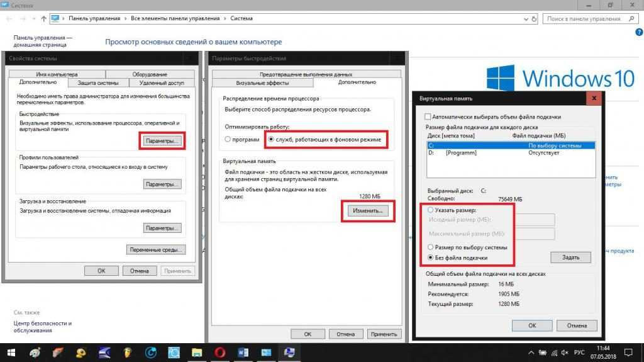The width and height of the screenshot is (644, 362).
Task: Open 'Панель управления — домашняя страница' link
Action: (43, 41)
